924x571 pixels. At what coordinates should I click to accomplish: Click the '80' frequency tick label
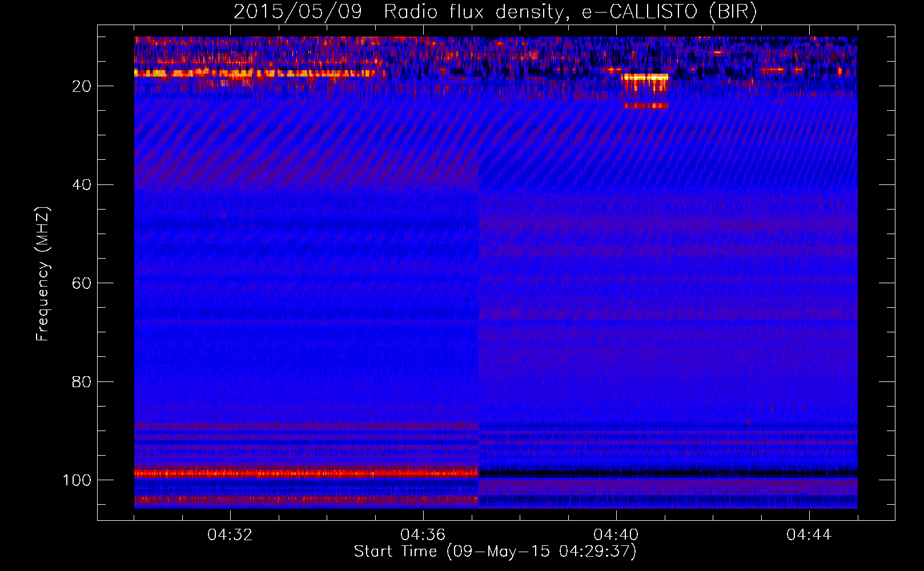(82, 382)
